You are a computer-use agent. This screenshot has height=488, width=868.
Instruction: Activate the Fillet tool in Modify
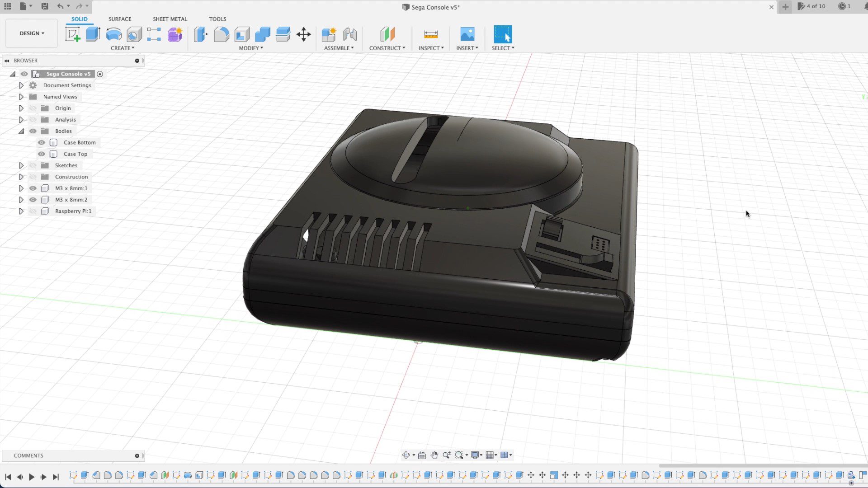(222, 34)
